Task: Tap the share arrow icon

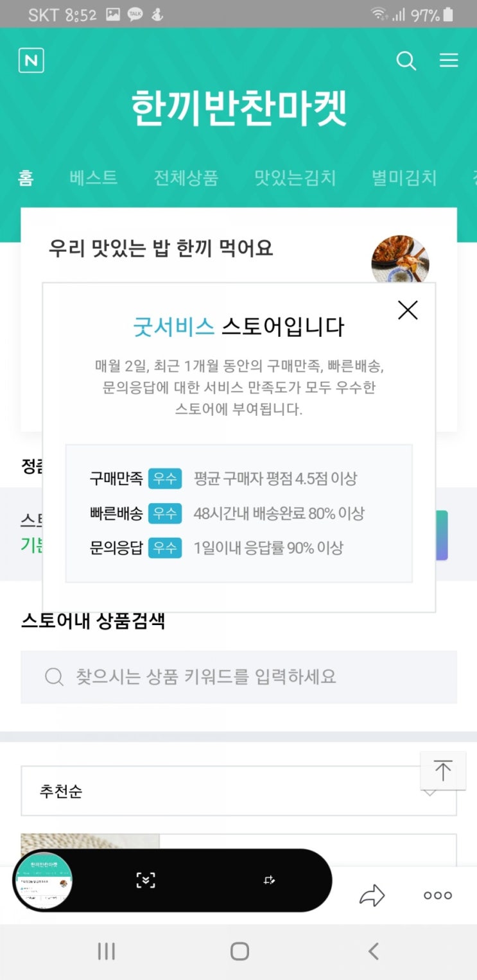Action: coord(372,895)
